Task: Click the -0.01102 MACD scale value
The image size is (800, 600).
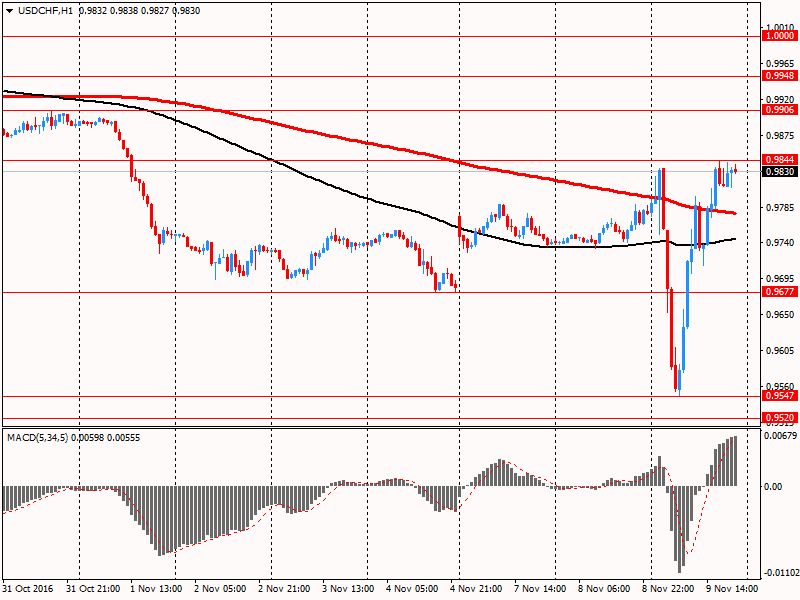Action: pos(778,574)
